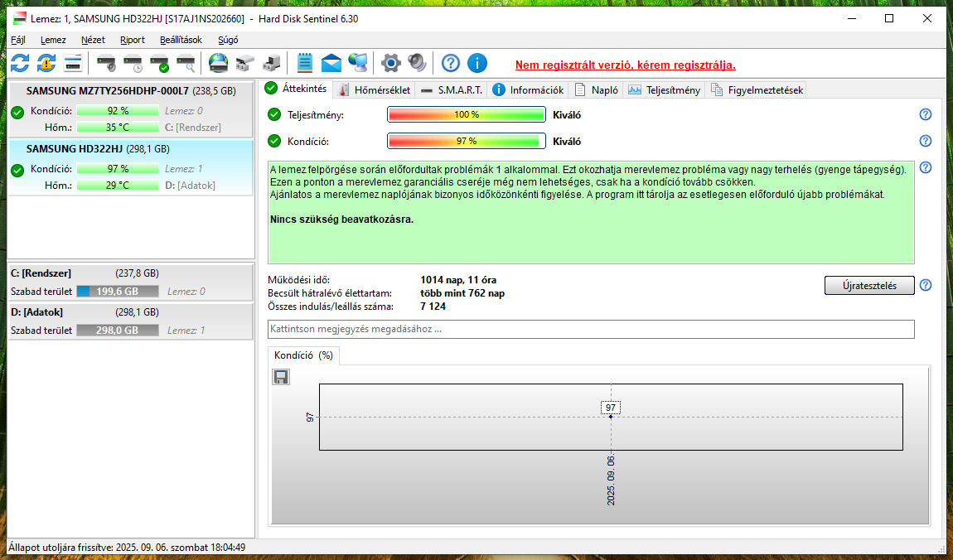Select the SAMSUNG HD322HJ disk entry
Viewport: 953px width, 560px height.
pyautogui.click(x=131, y=167)
